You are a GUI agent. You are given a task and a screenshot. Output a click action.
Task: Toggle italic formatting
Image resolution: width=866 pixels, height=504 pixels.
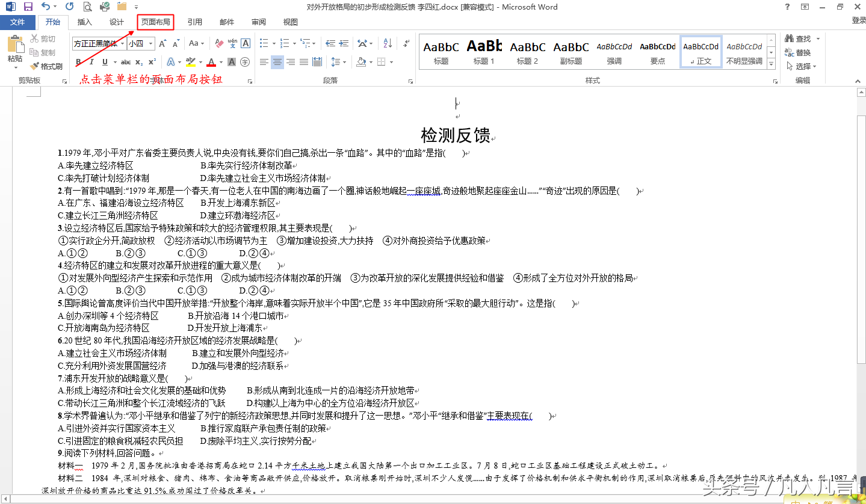click(x=91, y=62)
